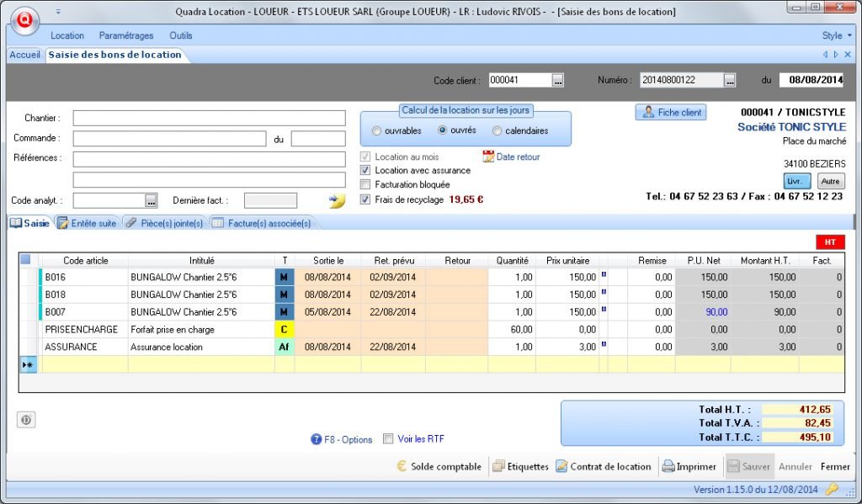Image resolution: width=862 pixels, height=504 pixels.
Task: Open the Date retour calendar icon
Action: coord(490,156)
